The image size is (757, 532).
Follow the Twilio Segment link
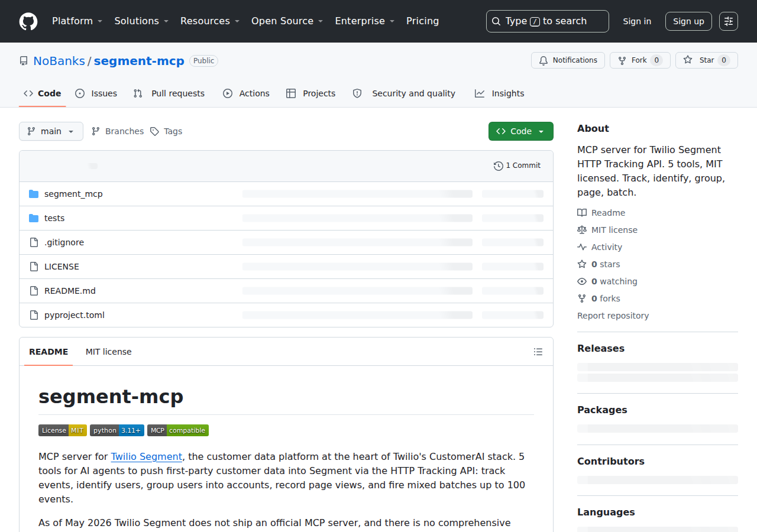[147, 456]
